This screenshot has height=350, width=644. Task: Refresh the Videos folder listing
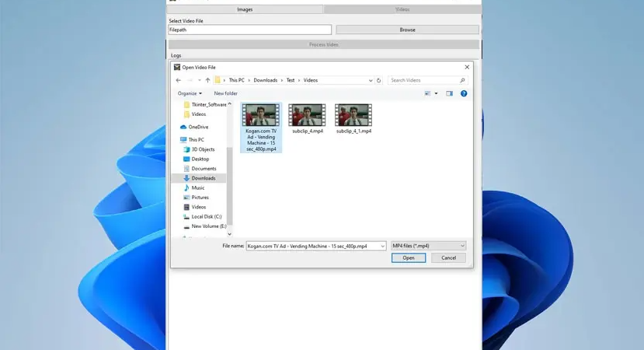tap(378, 80)
